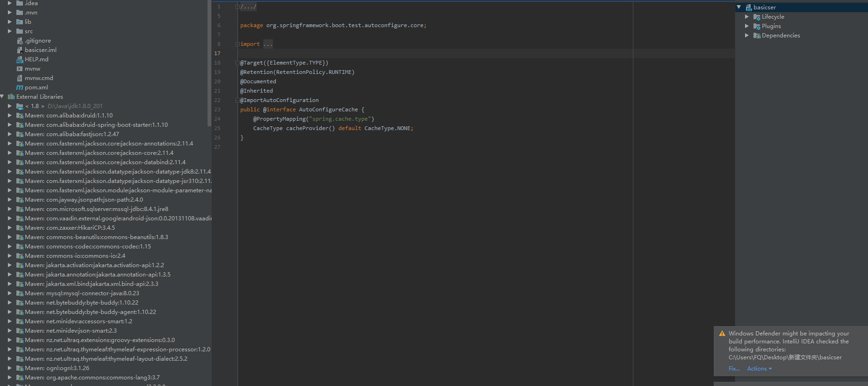The width and height of the screenshot is (868, 386).
Task: Click library icon for commons-io:commons-io:2.4
Action: pyautogui.click(x=20, y=256)
